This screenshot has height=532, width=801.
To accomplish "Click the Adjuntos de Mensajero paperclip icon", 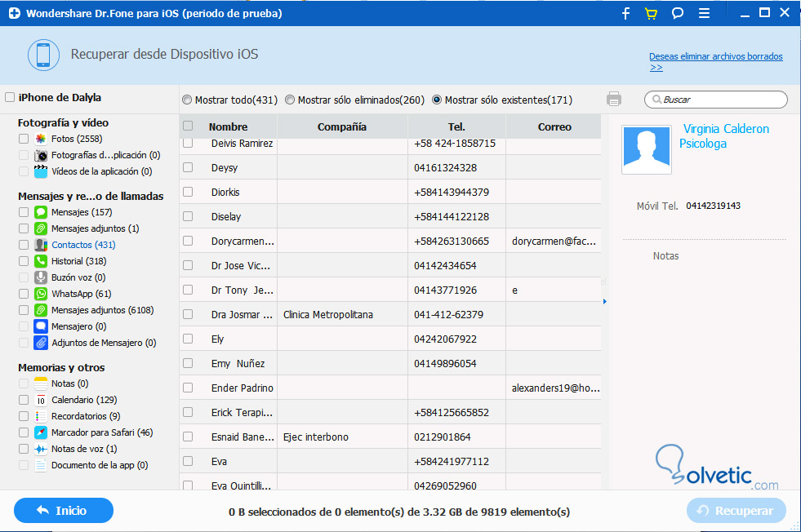I will click(x=41, y=343).
